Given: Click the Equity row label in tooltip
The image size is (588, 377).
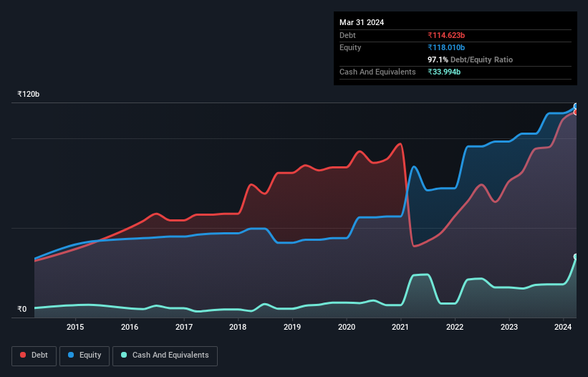Looking at the screenshot, I should tap(350, 47).
